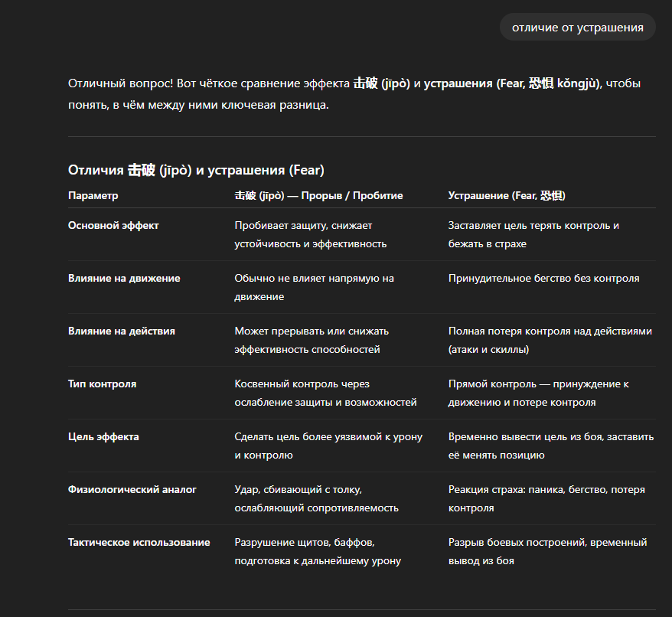Select the "Основной эффект" row label

[113, 226]
